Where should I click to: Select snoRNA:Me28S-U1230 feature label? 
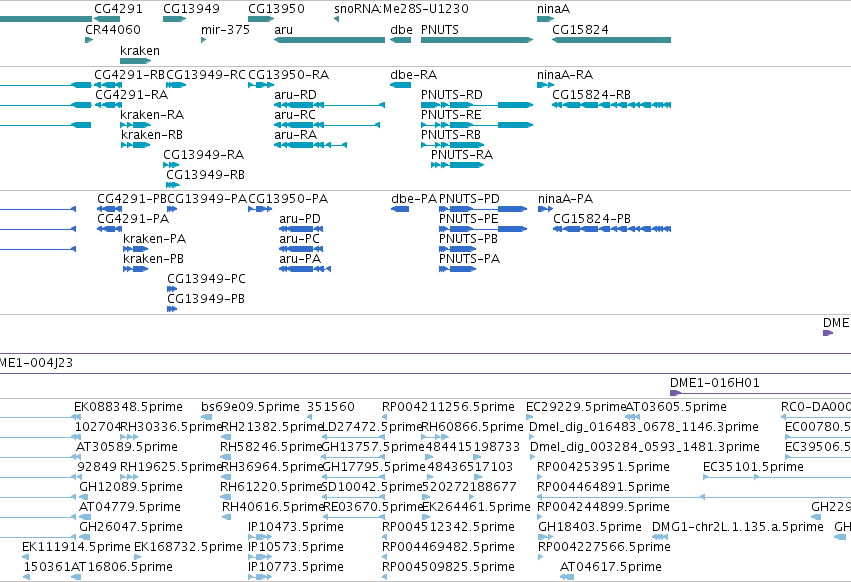tap(401, 9)
